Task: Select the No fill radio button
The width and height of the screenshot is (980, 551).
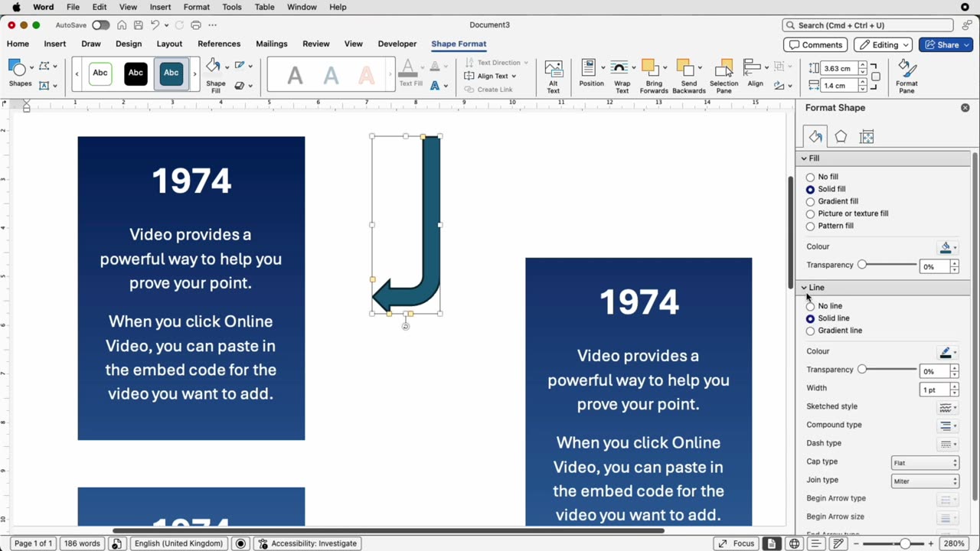Action: (810, 177)
